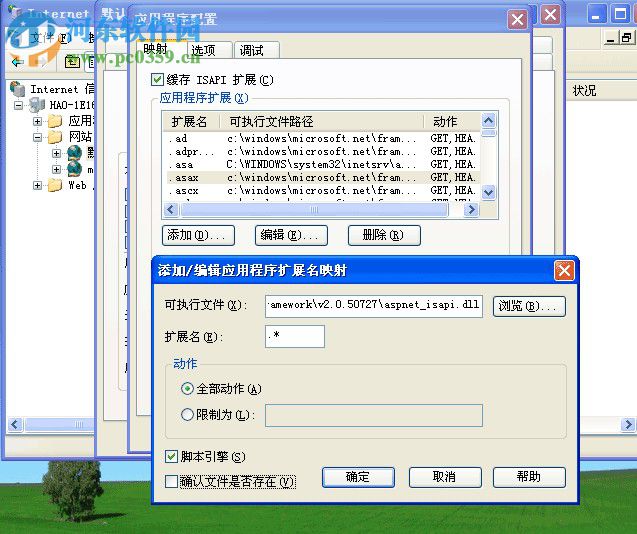Screen dimensions: 637x534
Task: Click the 状况 column header in IIS manager
Action: (584, 90)
